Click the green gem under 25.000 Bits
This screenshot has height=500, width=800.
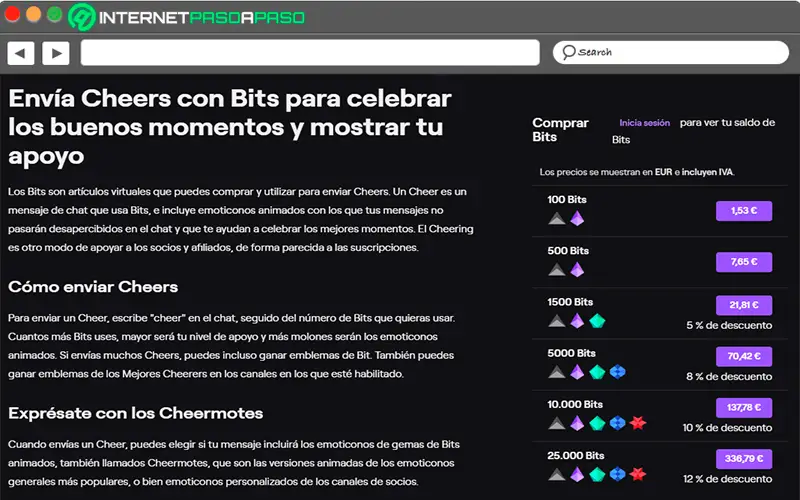597,474
